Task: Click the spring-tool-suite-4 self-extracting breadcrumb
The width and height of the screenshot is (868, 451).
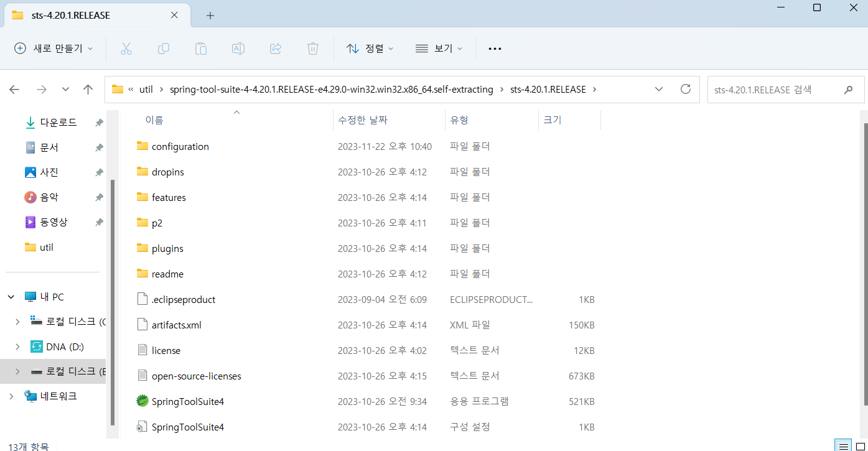Action: tap(332, 90)
